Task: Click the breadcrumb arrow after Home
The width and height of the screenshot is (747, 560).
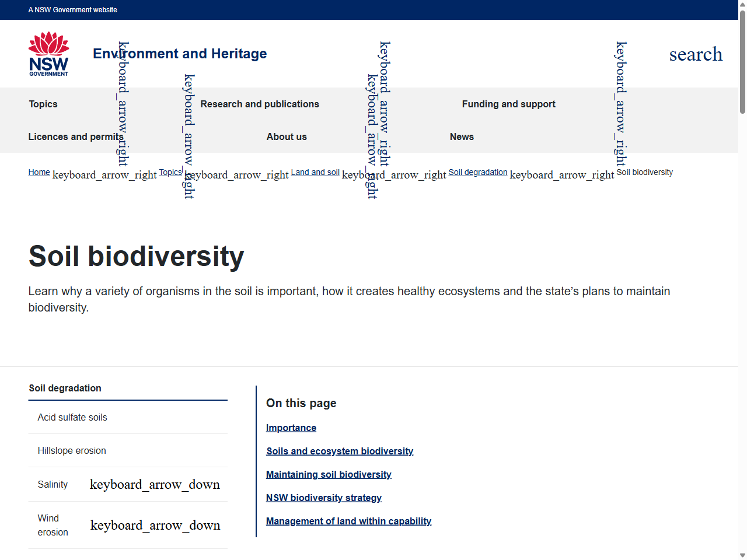Action: [x=104, y=174]
